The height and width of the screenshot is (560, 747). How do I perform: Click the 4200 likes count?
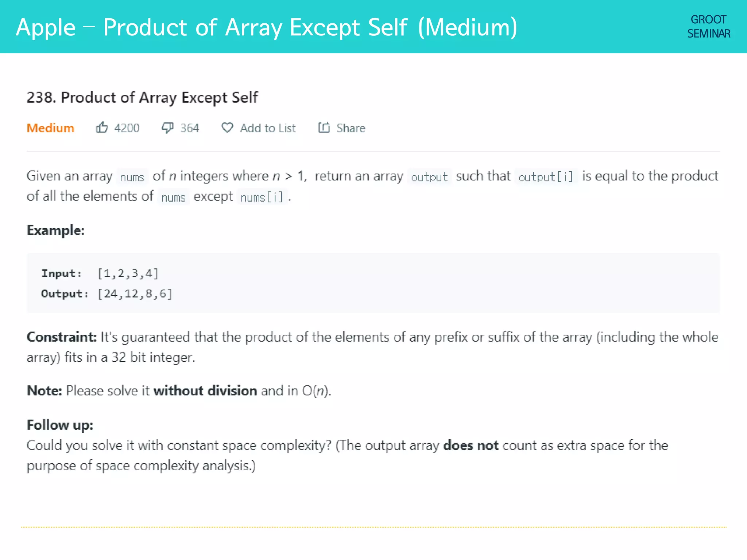(127, 128)
